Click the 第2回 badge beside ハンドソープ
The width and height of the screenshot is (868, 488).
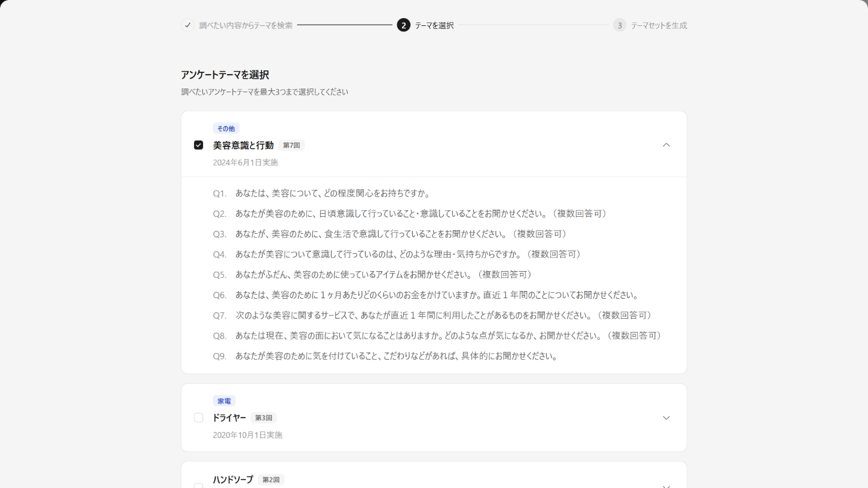point(271,480)
